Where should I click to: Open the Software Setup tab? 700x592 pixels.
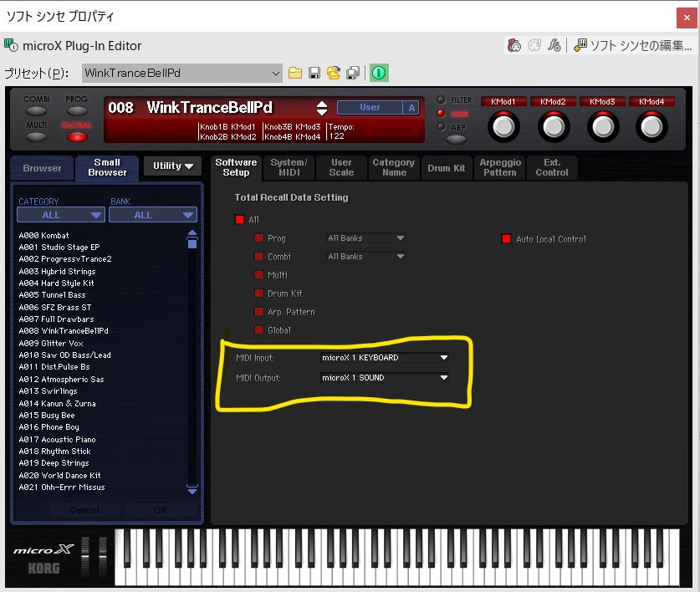pyautogui.click(x=236, y=167)
